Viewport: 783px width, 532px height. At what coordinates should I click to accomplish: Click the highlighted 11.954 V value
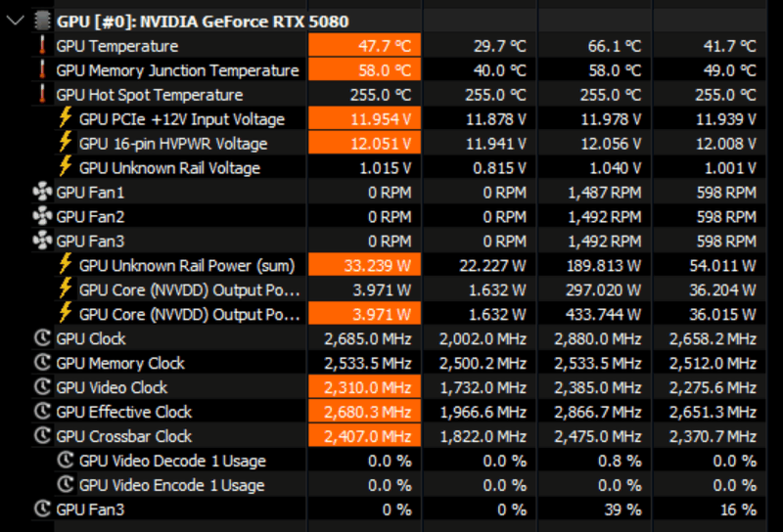click(364, 118)
